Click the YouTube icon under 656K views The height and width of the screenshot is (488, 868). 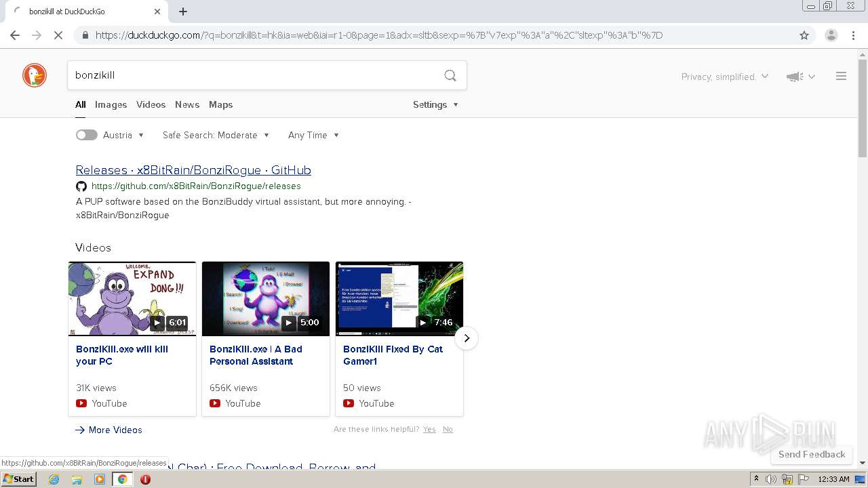coord(215,403)
